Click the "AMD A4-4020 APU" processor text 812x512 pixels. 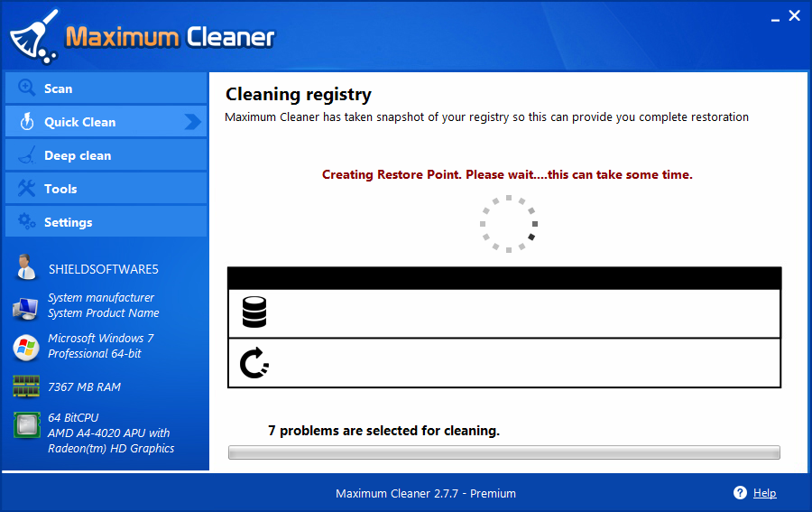109,433
